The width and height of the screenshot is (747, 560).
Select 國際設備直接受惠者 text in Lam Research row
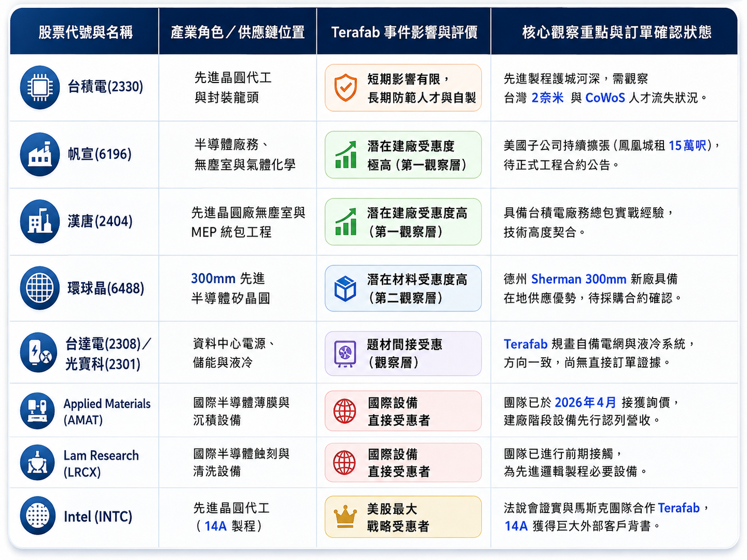point(399,463)
